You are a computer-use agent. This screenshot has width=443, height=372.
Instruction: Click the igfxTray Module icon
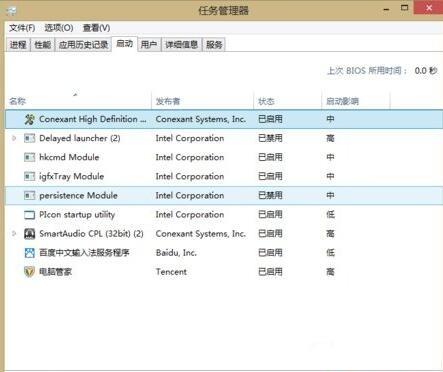coord(29,176)
